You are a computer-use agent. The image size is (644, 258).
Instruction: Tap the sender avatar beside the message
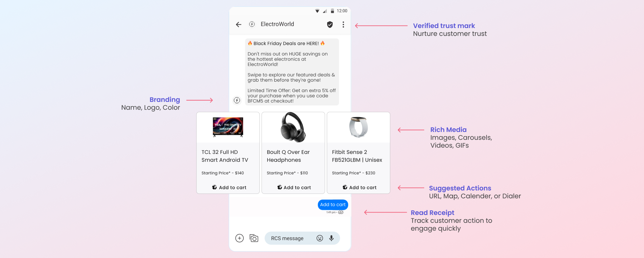(x=237, y=100)
